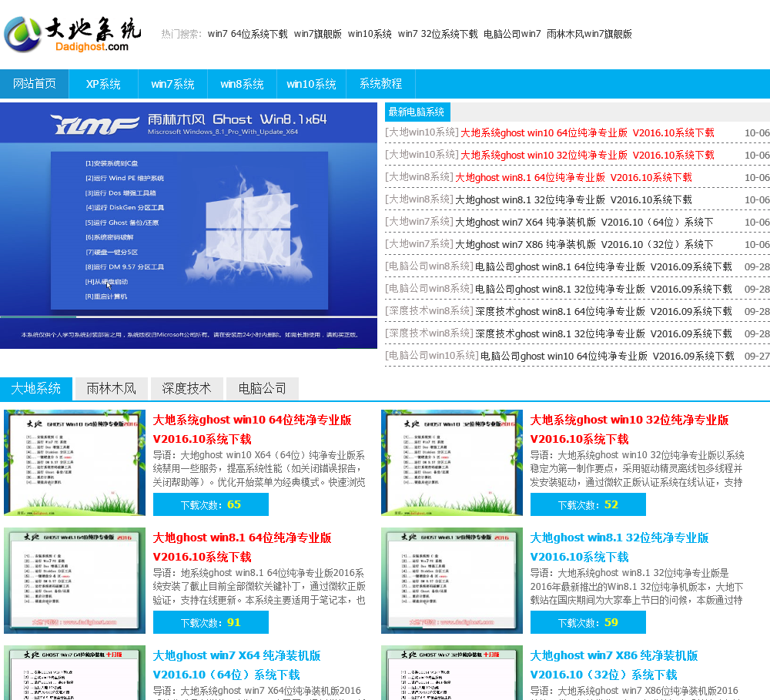770x700 pixels.
Task: Open 大地ghost win7 X64 纯净装机版 list entry
Action: [584, 222]
